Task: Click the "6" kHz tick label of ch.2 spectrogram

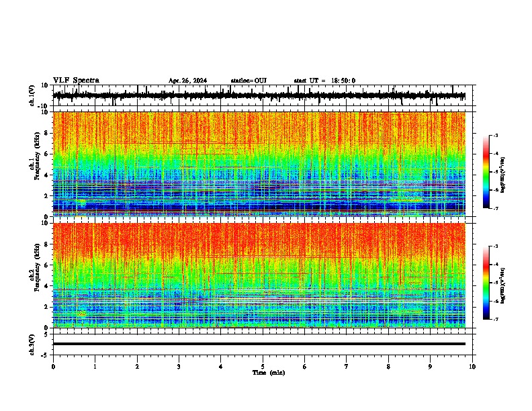Action: (46, 265)
